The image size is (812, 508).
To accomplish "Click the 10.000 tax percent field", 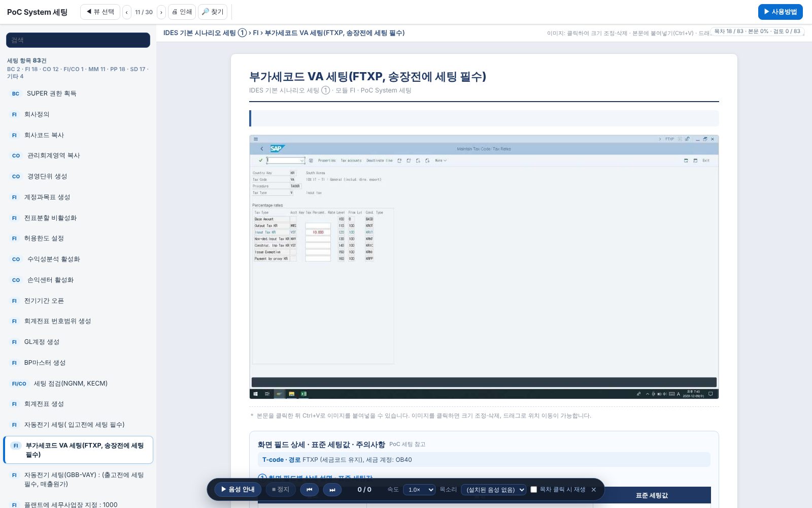I will pyautogui.click(x=318, y=232).
